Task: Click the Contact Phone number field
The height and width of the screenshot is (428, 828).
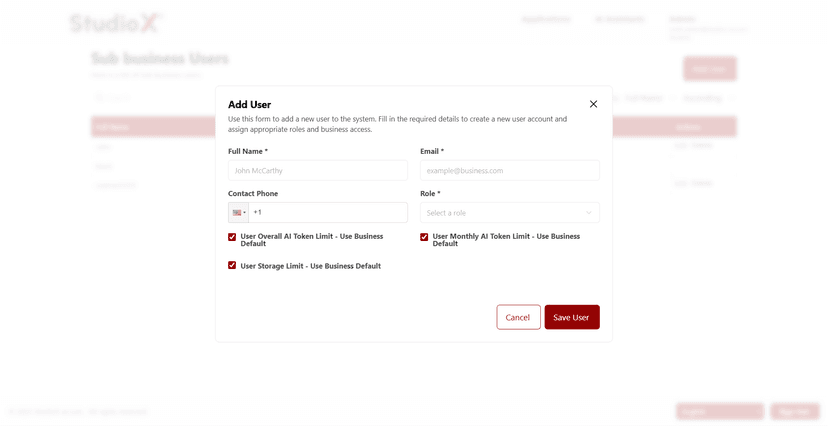Action: (x=328, y=213)
